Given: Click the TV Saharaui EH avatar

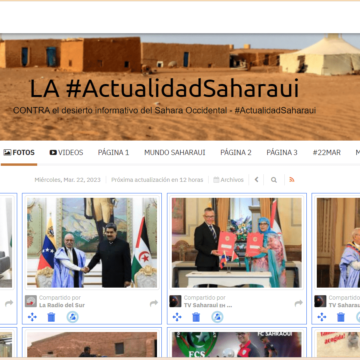Looking at the screenshot, I should (175, 301).
